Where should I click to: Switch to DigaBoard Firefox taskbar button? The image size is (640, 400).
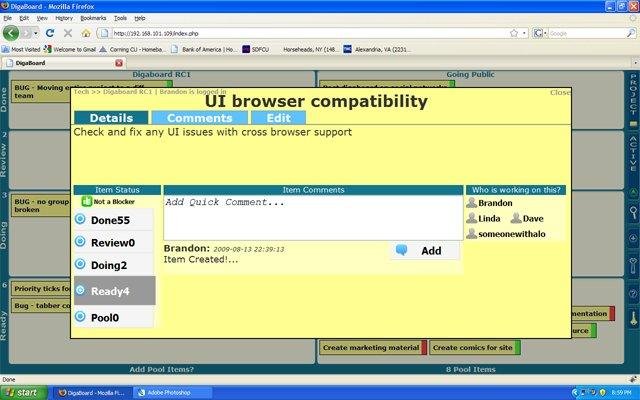92,393
